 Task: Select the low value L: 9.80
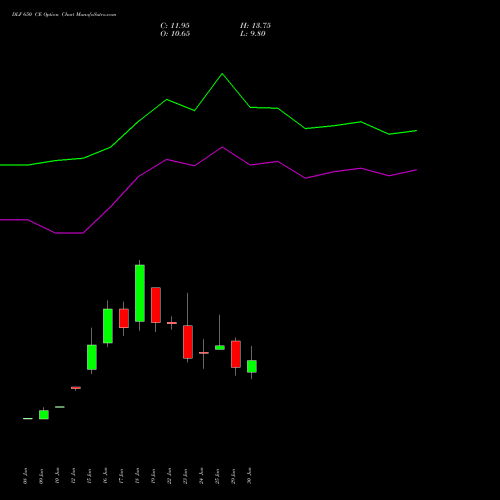253,34
